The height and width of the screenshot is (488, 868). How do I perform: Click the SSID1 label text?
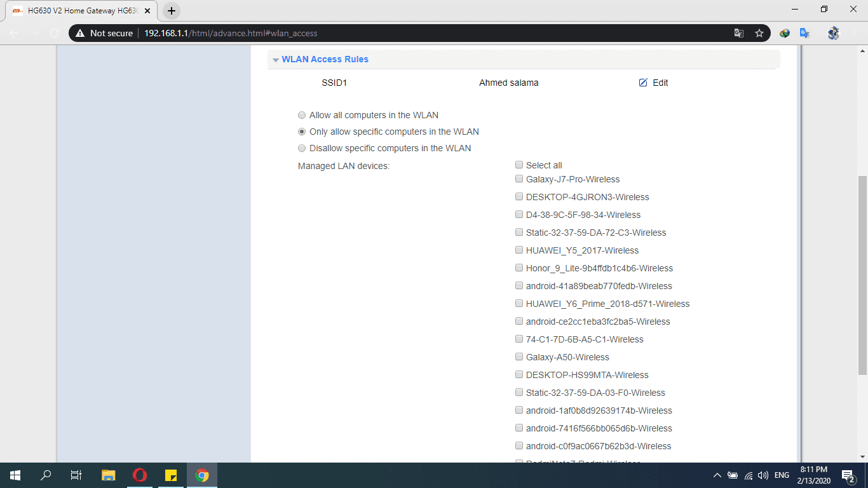click(x=334, y=83)
